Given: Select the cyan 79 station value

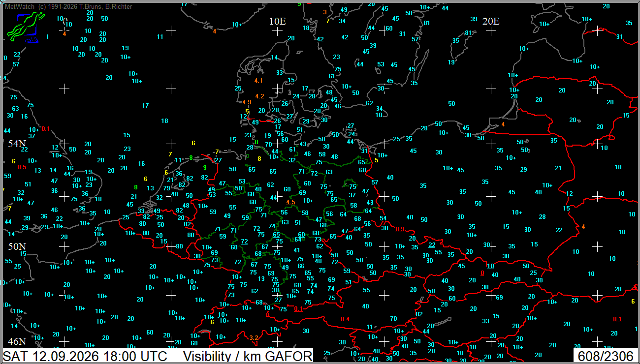Looking at the screenshot, I should [x=167, y=188].
